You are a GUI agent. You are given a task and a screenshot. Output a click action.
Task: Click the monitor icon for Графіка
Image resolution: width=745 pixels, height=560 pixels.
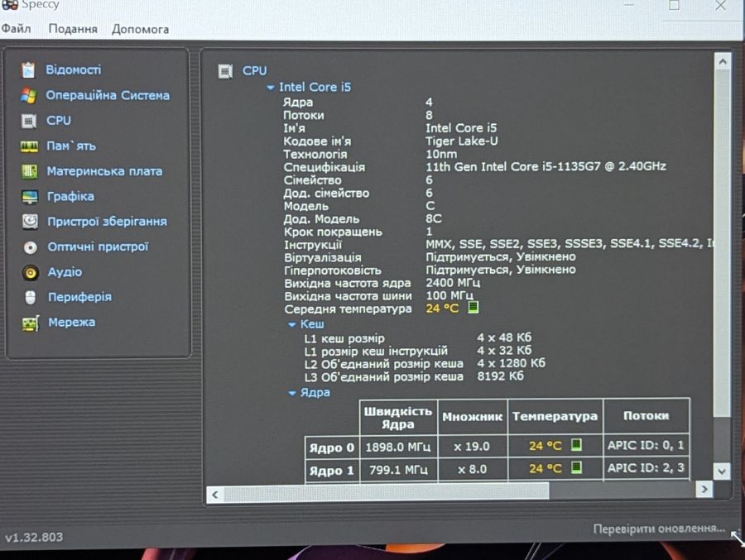(30, 197)
